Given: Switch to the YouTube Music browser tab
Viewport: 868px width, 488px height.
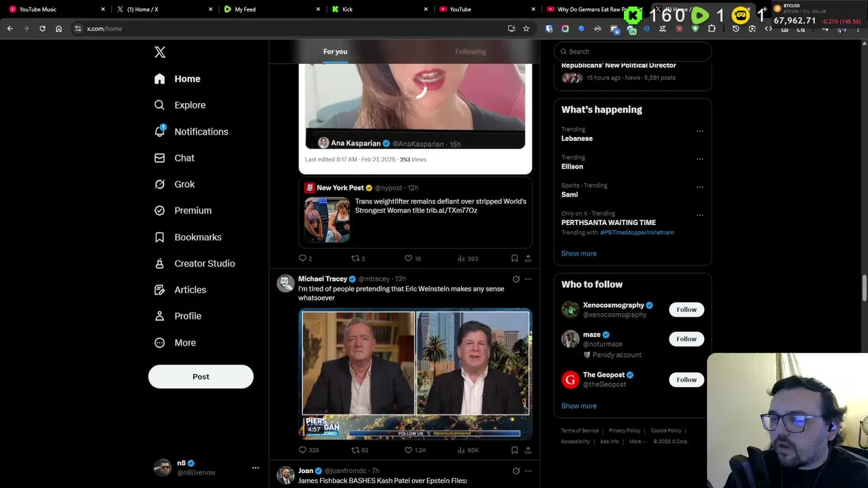Looking at the screenshot, I should [56, 9].
